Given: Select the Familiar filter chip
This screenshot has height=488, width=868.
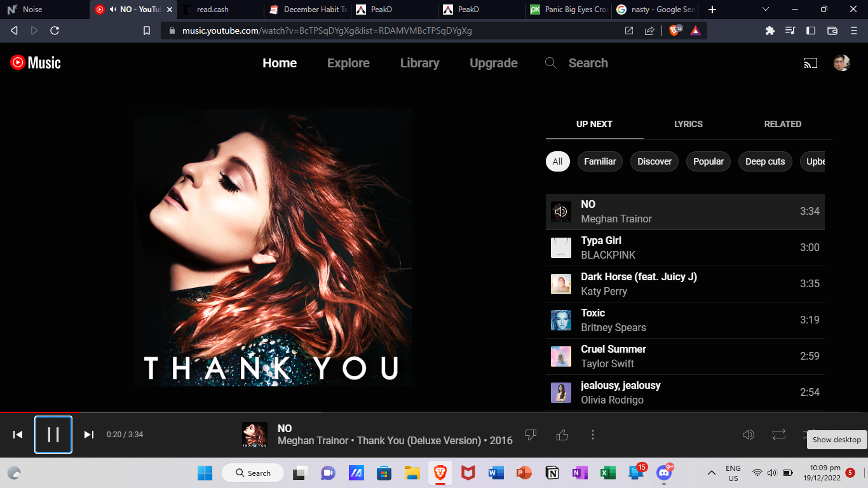Looking at the screenshot, I should click(600, 161).
